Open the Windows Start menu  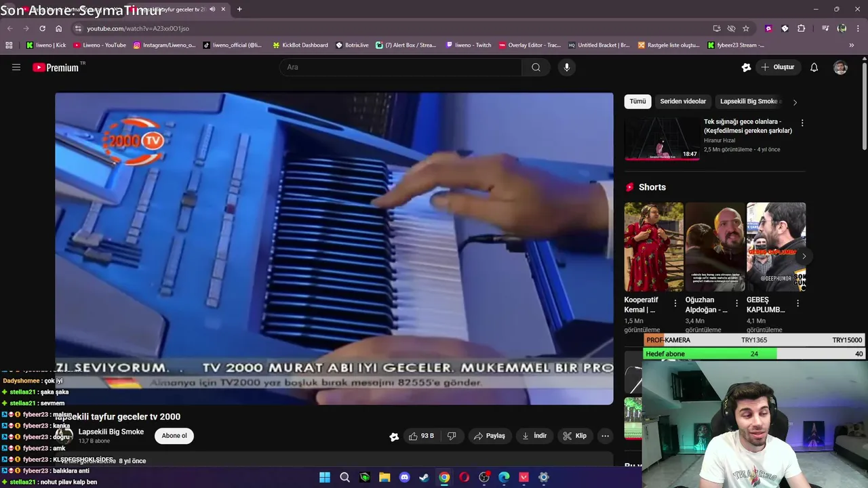tap(325, 477)
